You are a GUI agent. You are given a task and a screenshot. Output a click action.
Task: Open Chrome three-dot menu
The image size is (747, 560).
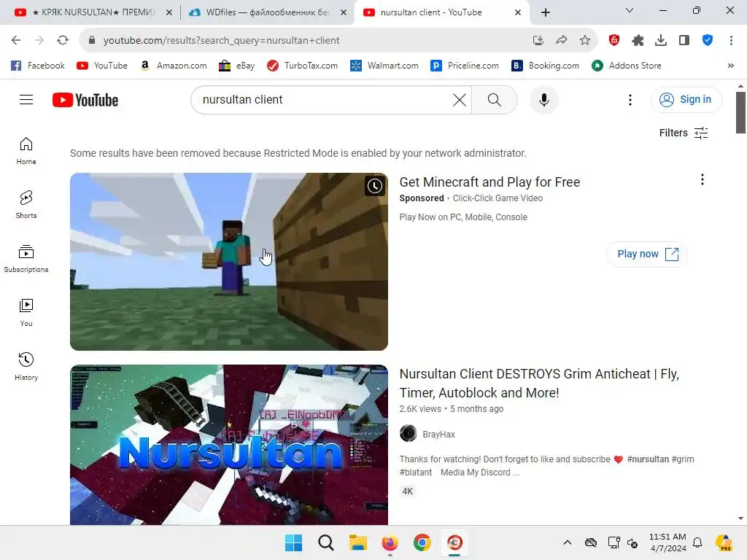coord(731,41)
